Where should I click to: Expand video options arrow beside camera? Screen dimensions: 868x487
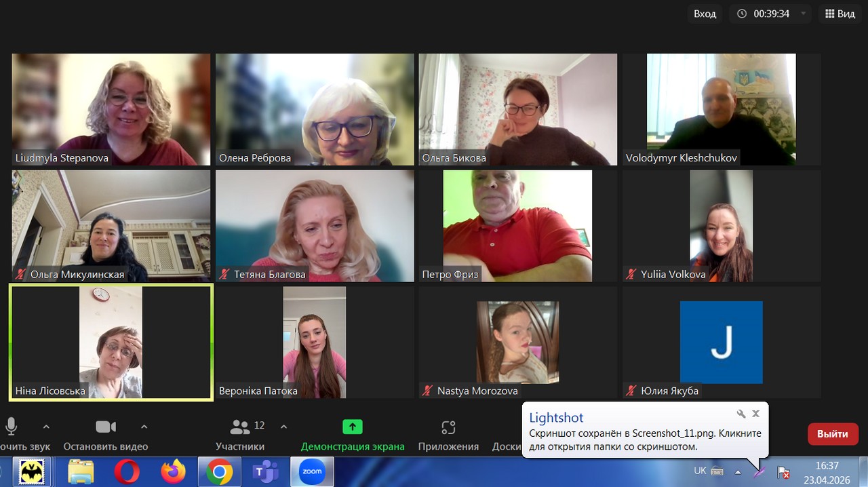(144, 427)
